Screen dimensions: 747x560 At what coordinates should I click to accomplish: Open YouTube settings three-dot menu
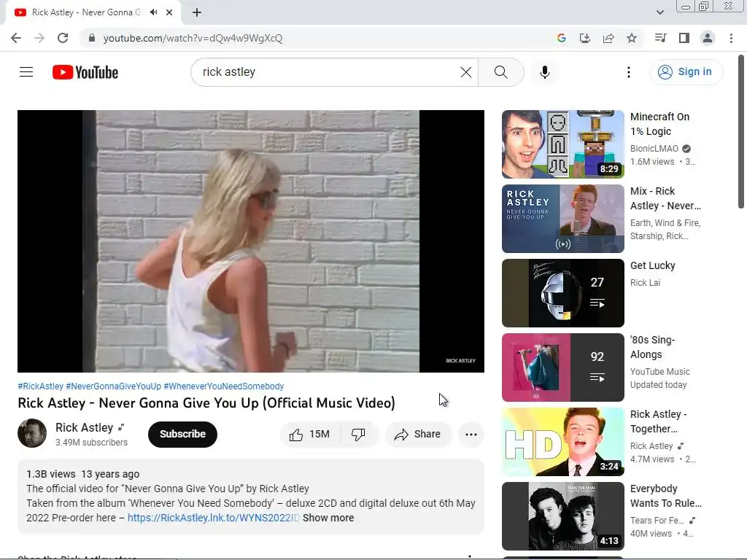coord(628,72)
